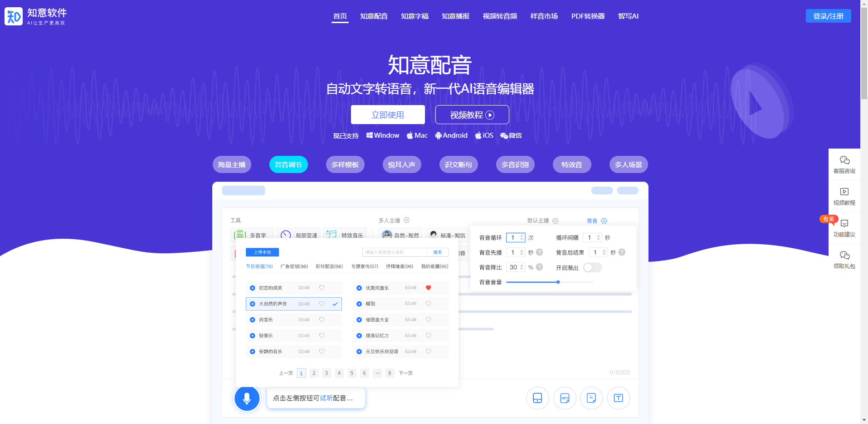868x424 pixels.
Task: Favorite the 安静的音乐 track
Action: pyautogui.click(x=322, y=351)
